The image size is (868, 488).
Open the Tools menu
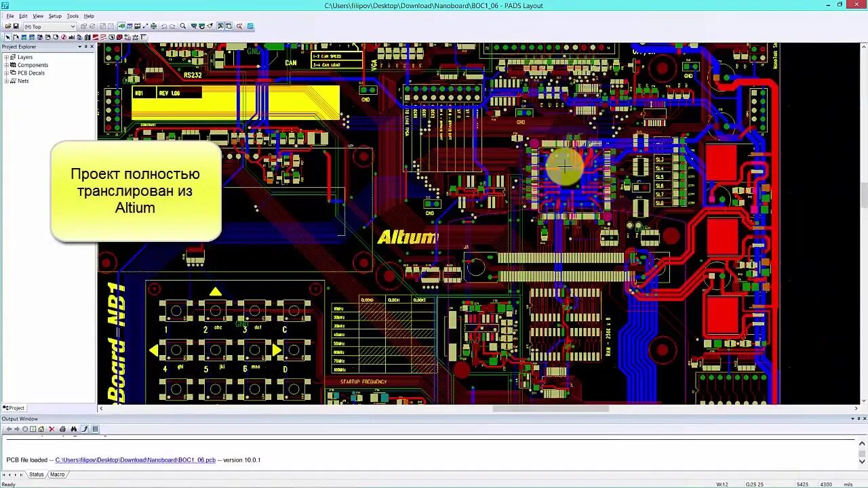pos(73,16)
